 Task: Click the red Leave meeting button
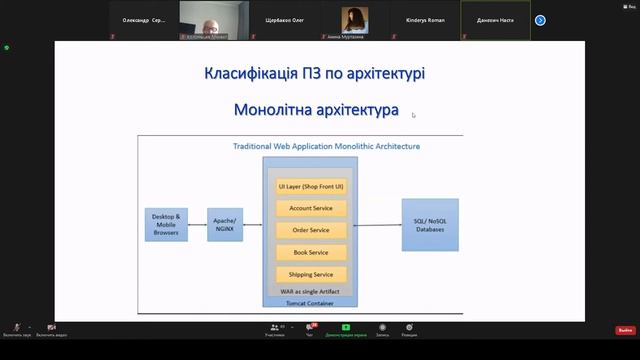point(625,330)
